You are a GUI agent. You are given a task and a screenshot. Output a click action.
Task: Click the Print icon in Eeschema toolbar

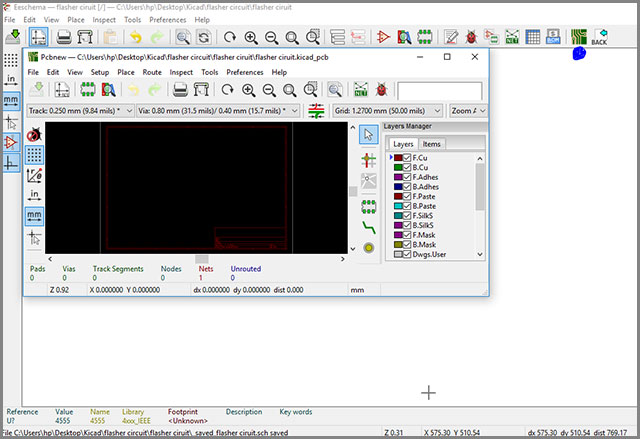tap(64, 37)
